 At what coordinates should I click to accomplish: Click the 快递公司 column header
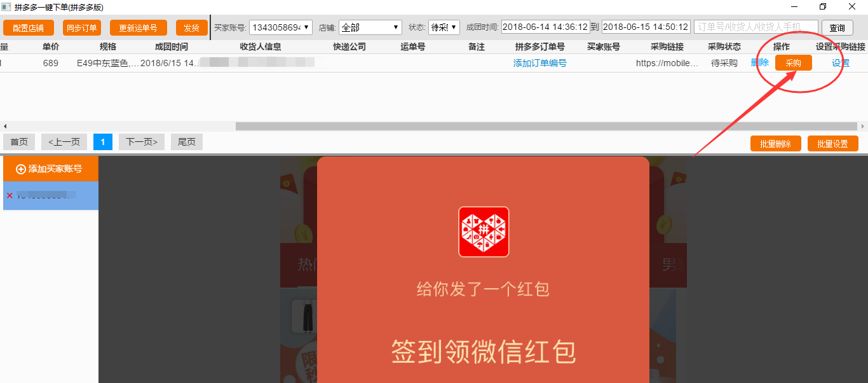pos(349,46)
